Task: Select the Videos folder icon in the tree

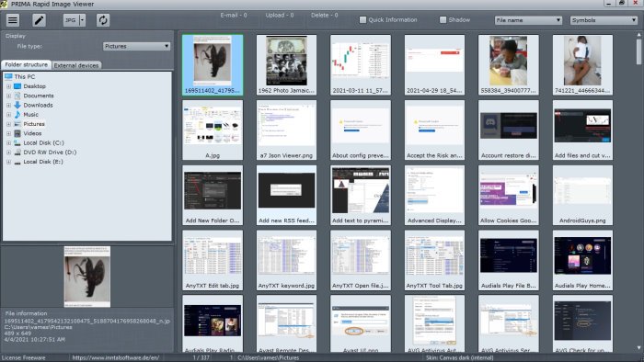Action: point(17,133)
